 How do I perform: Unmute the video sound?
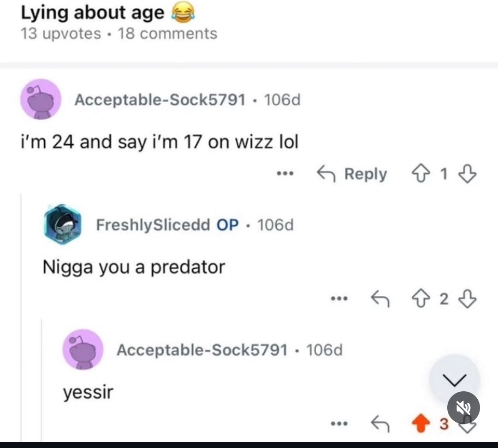tap(463, 407)
